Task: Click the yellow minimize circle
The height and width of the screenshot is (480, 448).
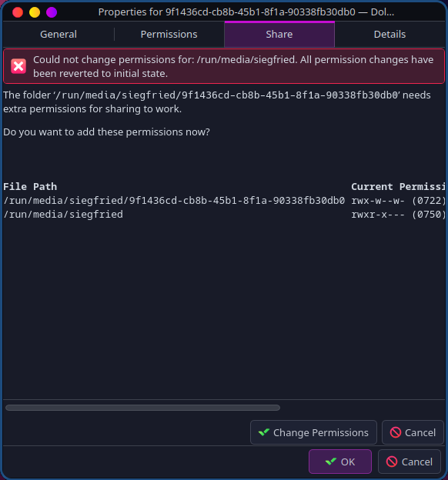Action: 35,12
